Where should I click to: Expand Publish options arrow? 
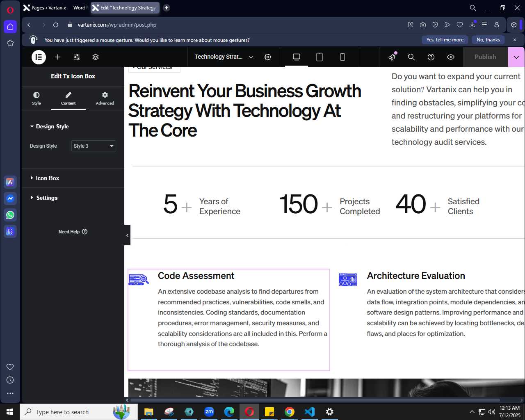coord(516,57)
